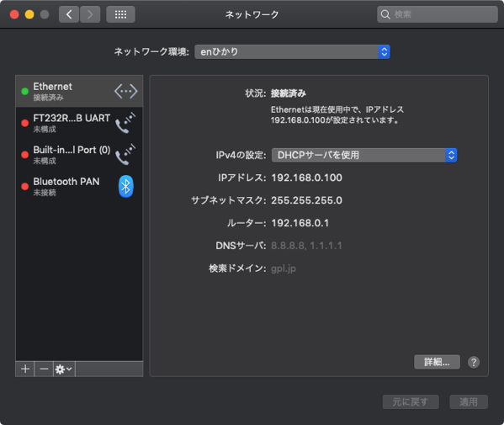Click the Bluetooth icon in the sidebar
The height and width of the screenshot is (425, 504).
(125, 186)
